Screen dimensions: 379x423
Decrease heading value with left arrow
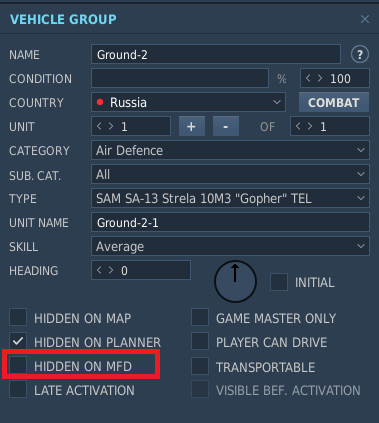click(x=99, y=270)
